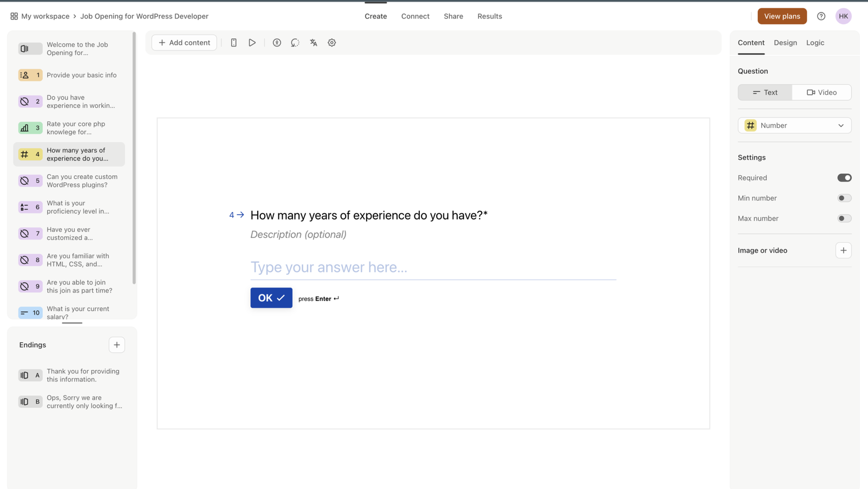Click the Add content button
Screen dimensions: 868x489
(184, 42)
